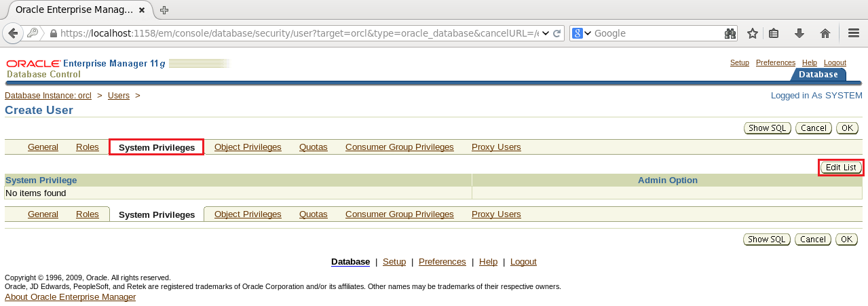Go to the browser home icon

825,33
